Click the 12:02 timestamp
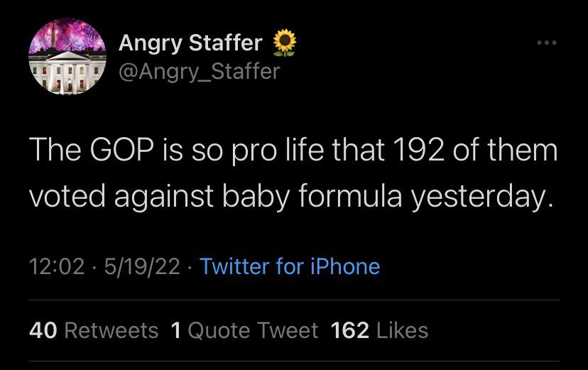 click(x=54, y=266)
